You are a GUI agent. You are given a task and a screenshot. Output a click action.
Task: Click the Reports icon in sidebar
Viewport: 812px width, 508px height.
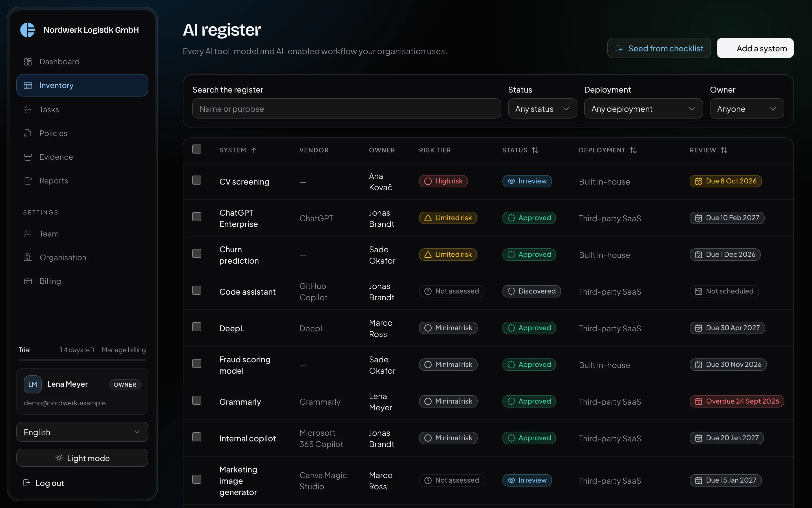(28, 181)
